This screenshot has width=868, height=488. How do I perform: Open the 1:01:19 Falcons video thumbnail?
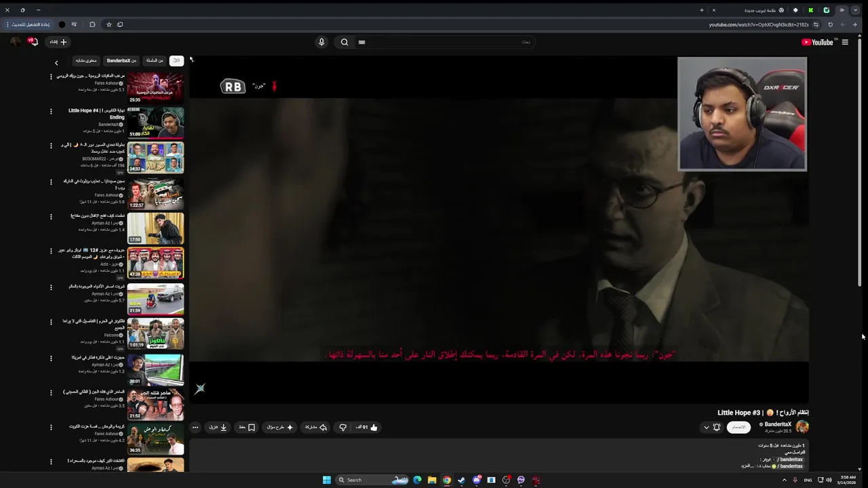click(155, 333)
